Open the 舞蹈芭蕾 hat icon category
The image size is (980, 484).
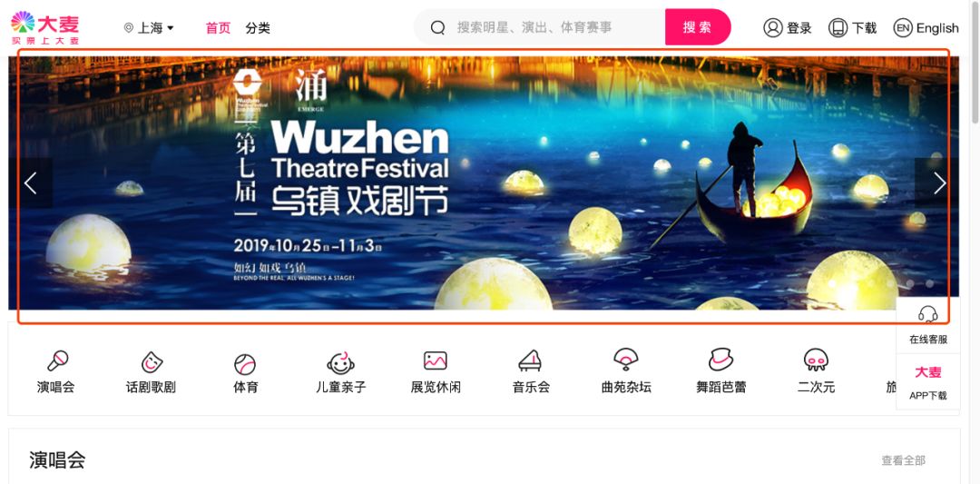click(x=720, y=360)
